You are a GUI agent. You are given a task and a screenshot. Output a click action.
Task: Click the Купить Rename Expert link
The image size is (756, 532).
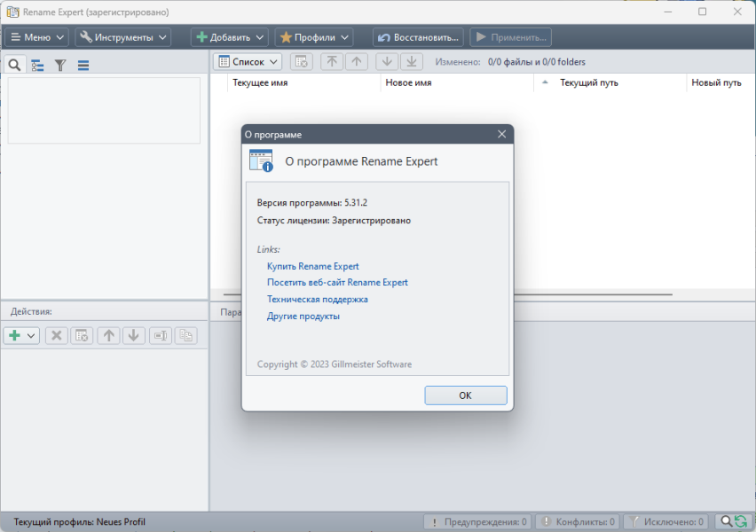[313, 266]
